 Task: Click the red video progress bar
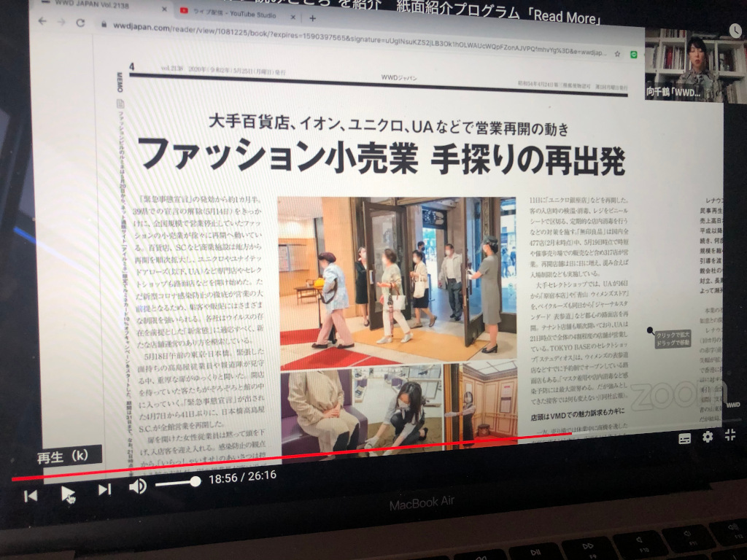(290, 456)
